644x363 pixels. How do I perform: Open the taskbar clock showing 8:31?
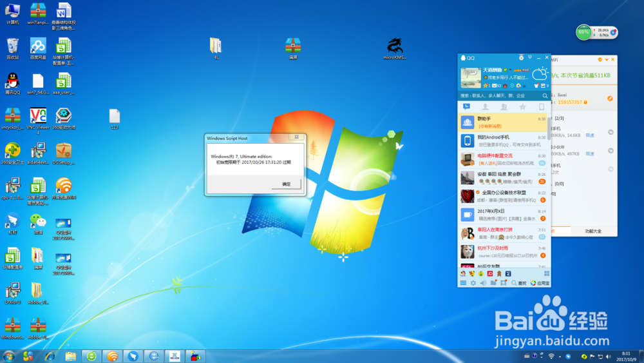626,357
